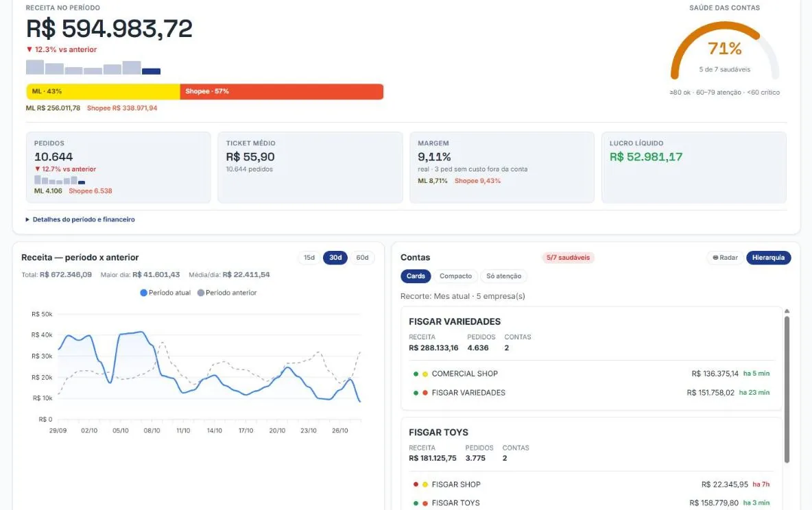Click the Média/dia R$ 22.411,54 value

(246, 275)
